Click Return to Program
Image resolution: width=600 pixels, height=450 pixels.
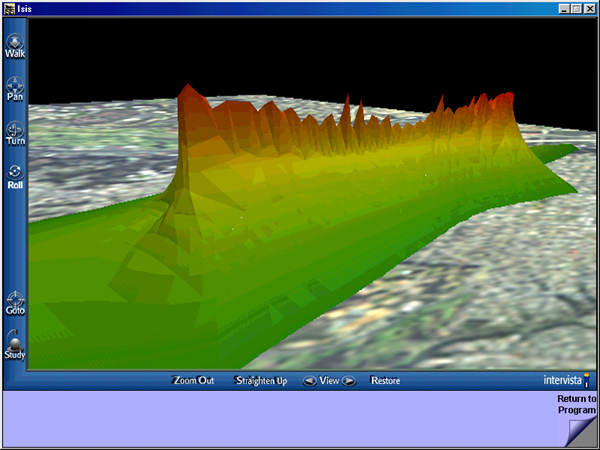tap(577, 404)
